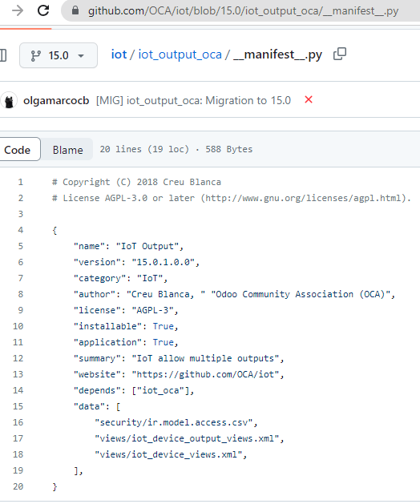Image resolution: width=420 pixels, height=504 pixels.
Task: Click the True value on the application line
Action: (x=163, y=342)
